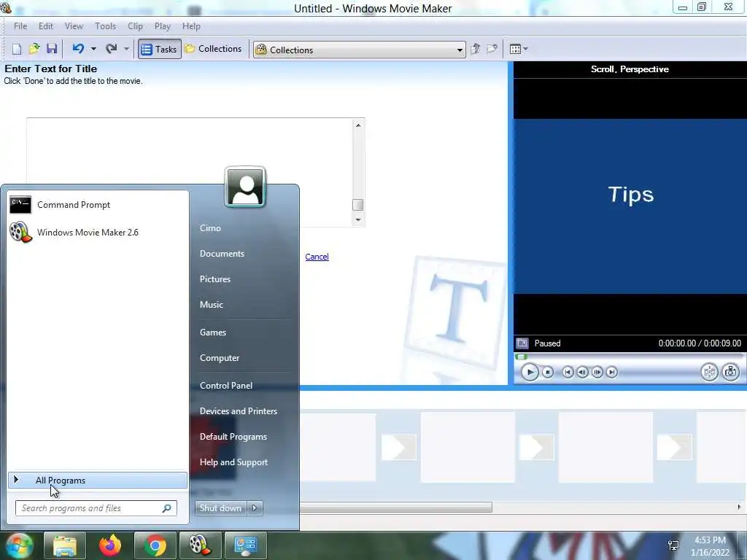Click the title text box scroll up arrow
Screen dimensions: 747x560
(358, 125)
